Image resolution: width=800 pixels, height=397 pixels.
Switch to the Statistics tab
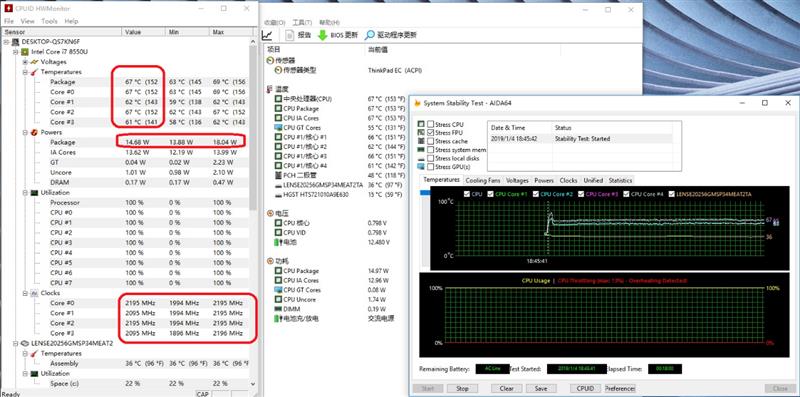tap(620, 180)
